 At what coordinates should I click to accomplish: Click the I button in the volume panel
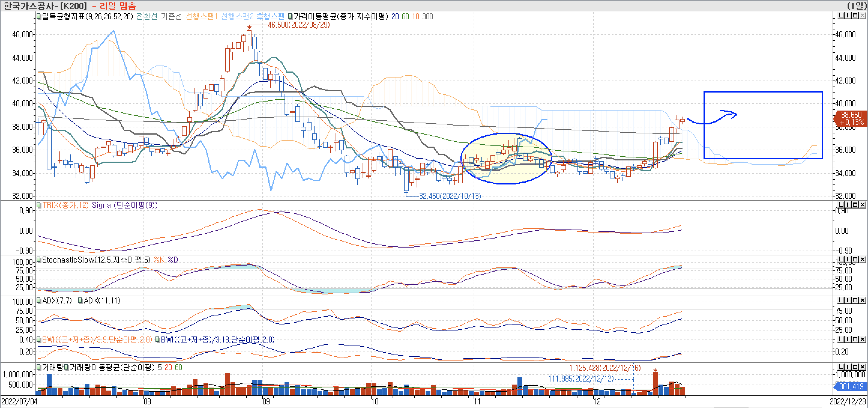point(848,367)
